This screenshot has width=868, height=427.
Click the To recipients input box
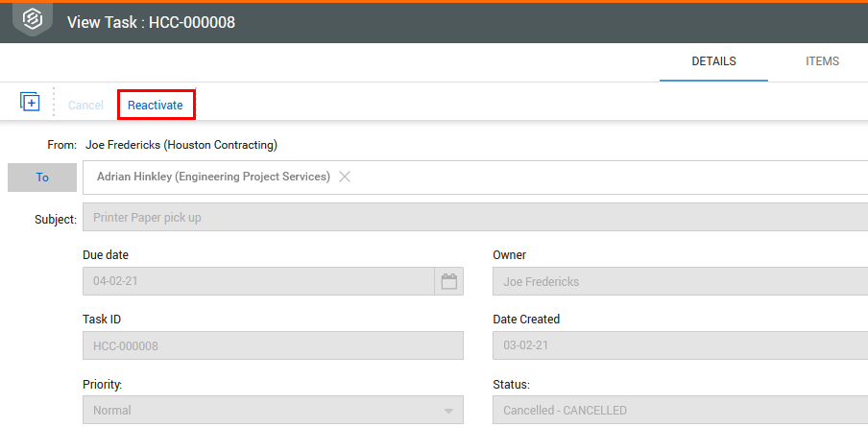605,178
